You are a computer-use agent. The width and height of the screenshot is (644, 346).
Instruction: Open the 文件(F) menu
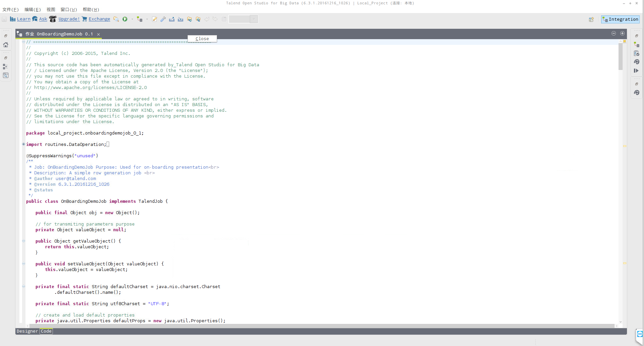(11, 9)
